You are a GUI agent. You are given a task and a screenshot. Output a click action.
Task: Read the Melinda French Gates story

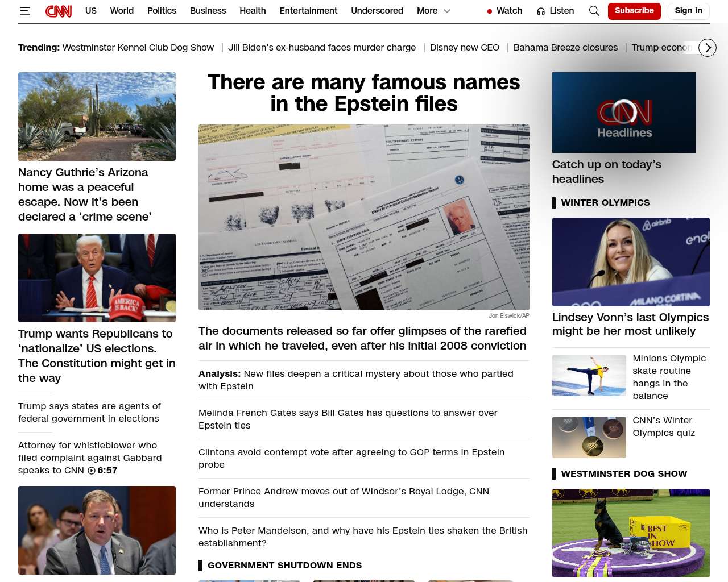point(348,419)
